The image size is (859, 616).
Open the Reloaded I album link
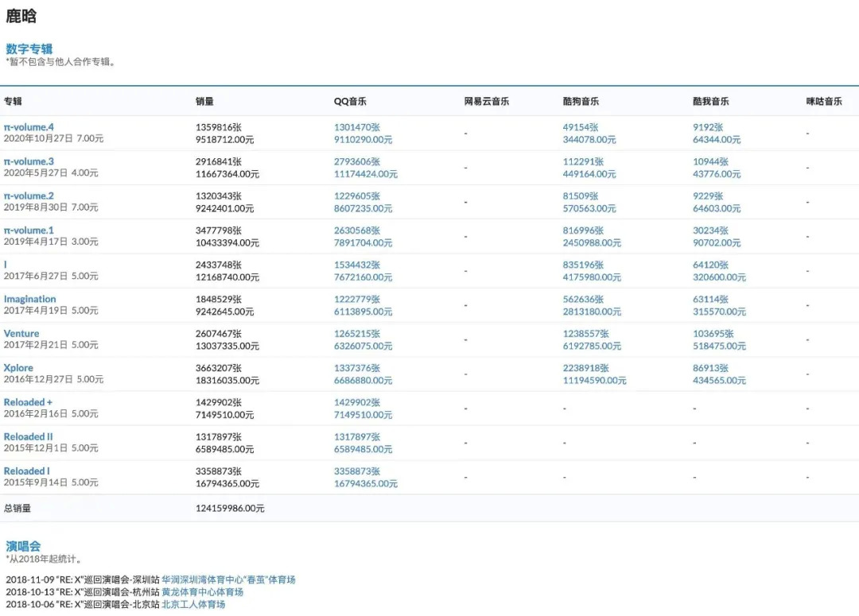26,471
